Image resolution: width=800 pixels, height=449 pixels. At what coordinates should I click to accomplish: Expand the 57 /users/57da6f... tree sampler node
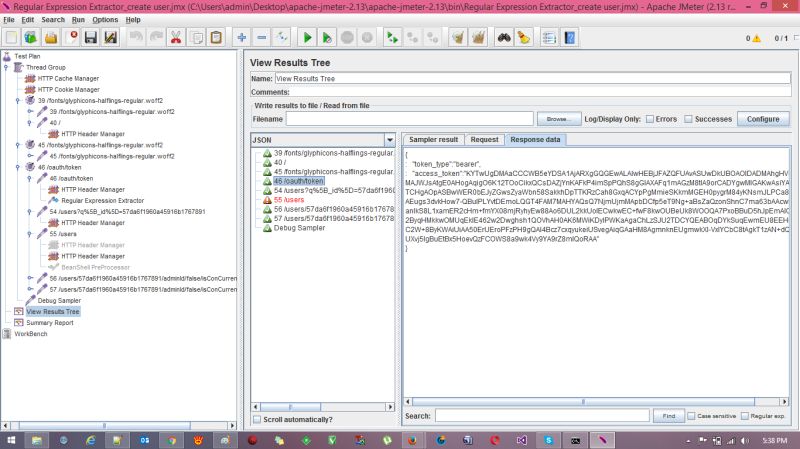point(30,289)
